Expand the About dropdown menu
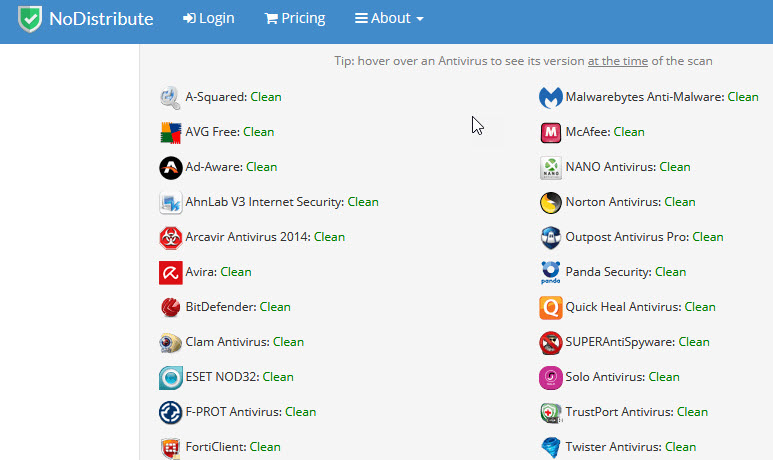 [x=389, y=18]
